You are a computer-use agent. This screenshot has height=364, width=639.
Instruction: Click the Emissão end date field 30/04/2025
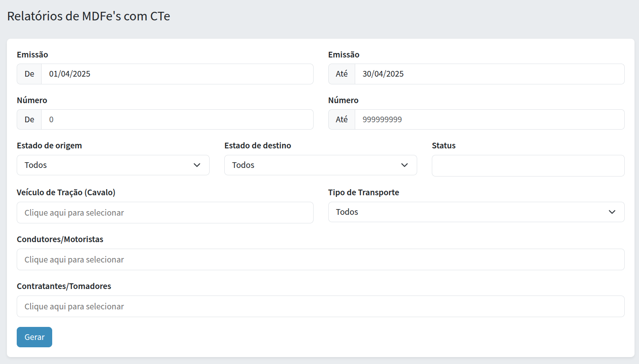pyautogui.click(x=489, y=74)
